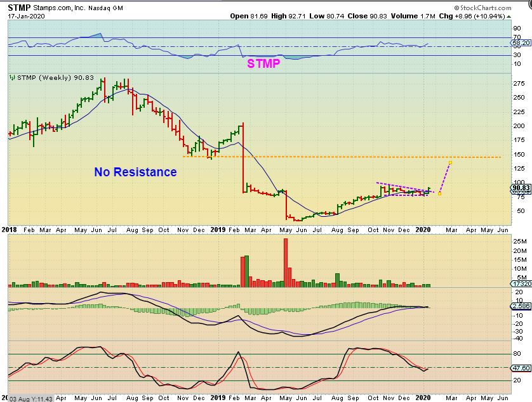Click the lower yellow square projection marker
Viewport: 532px width, 402px height.
pos(439,193)
